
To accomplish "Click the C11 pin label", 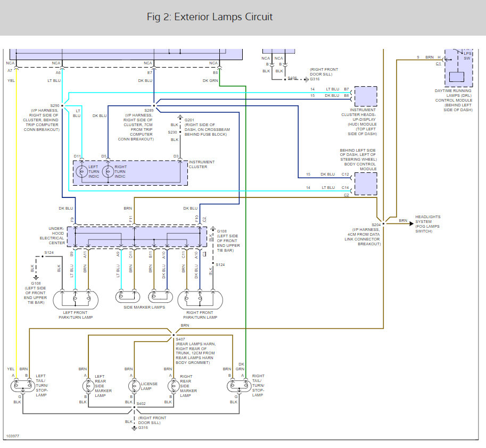I will click(x=183, y=255).
